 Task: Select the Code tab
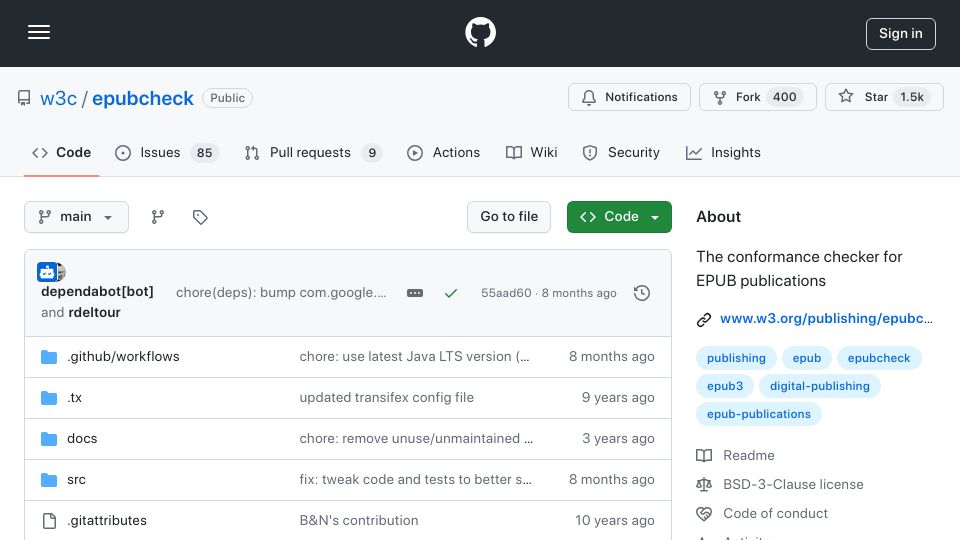coord(61,152)
